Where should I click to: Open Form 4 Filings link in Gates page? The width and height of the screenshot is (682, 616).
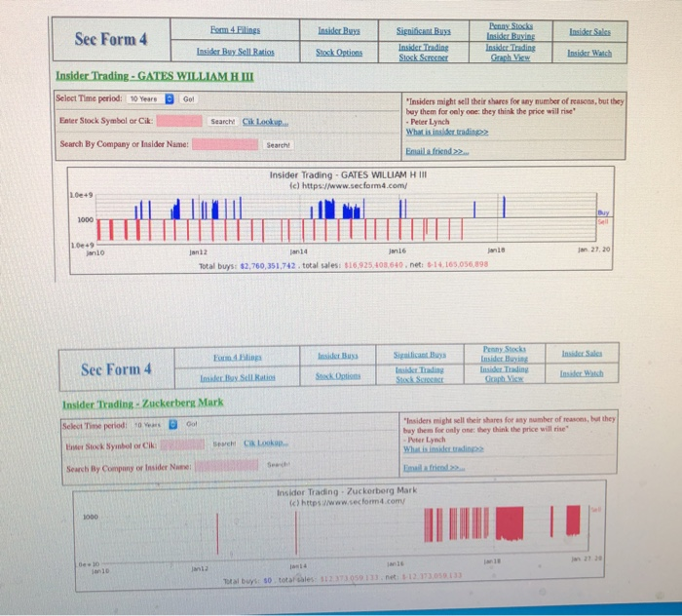pos(235,30)
